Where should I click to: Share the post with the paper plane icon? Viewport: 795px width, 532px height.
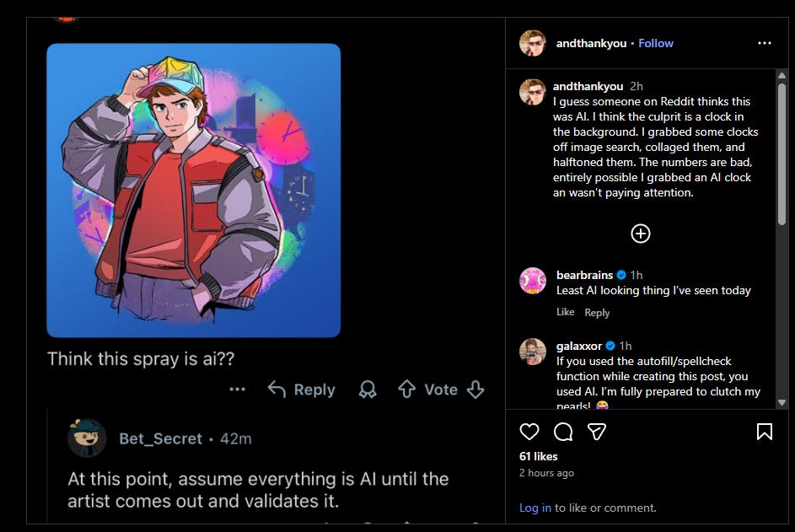597,432
